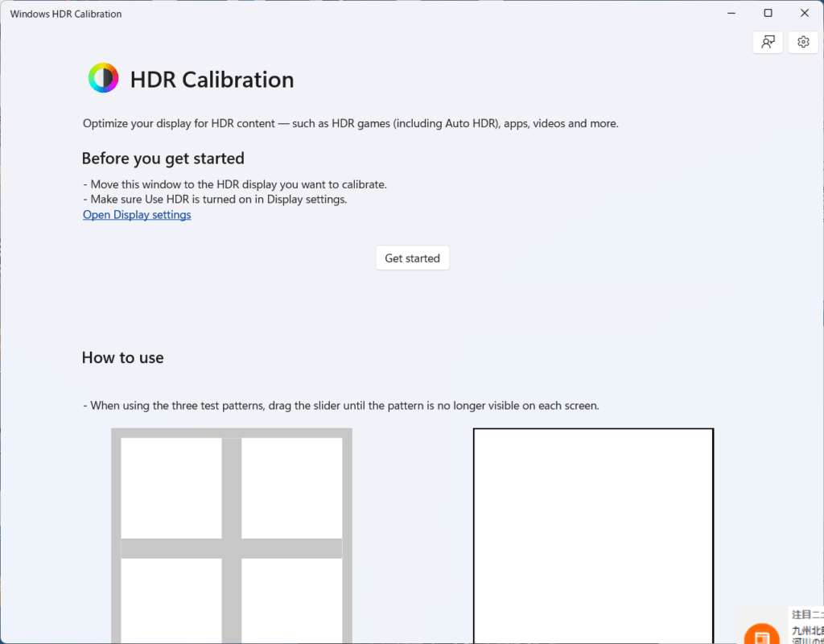This screenshot has height=644, width=824.
Task: Click the HDR Calibration color wheel logo
Action: coord(104,78)
